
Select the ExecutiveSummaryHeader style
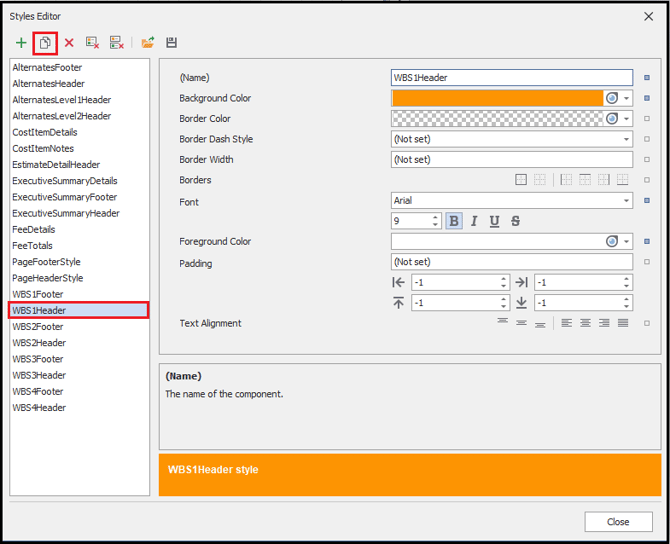pyautogui.click(x=79, y=213)
